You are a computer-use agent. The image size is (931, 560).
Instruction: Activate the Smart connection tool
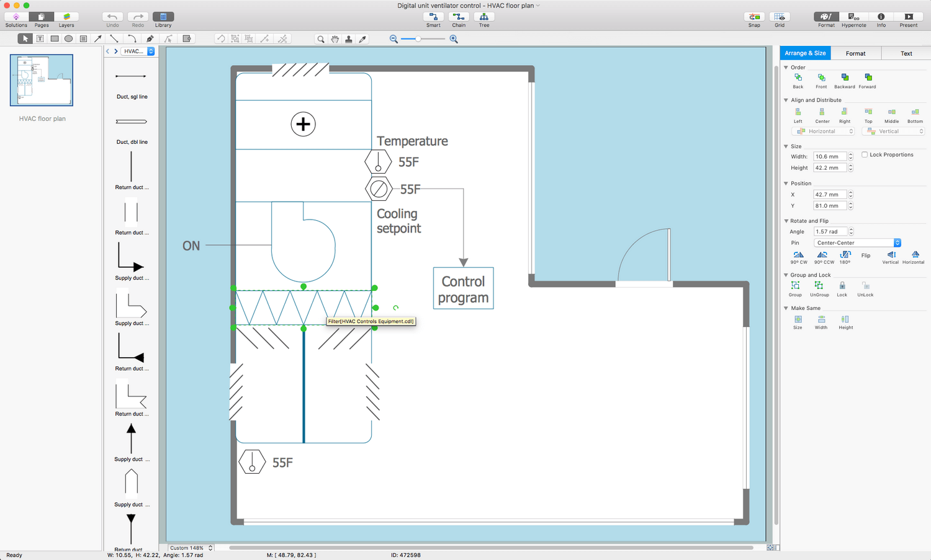click(433, 17)
